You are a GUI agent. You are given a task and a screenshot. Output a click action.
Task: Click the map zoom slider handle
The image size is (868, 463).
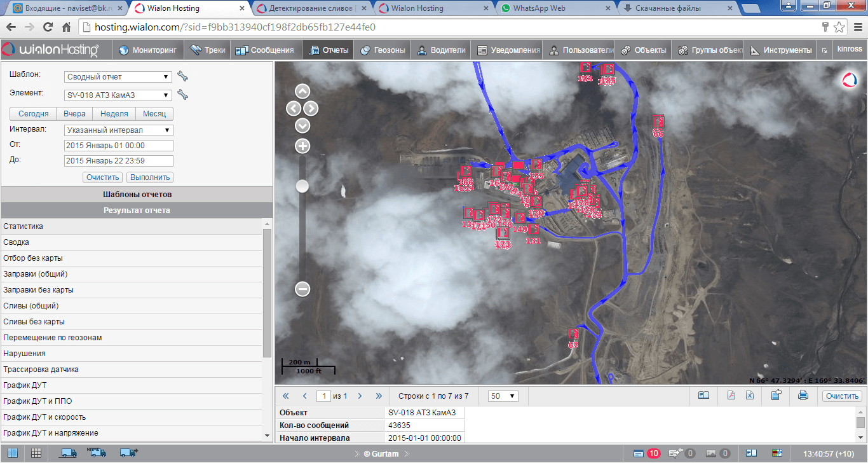pos(302,186)
